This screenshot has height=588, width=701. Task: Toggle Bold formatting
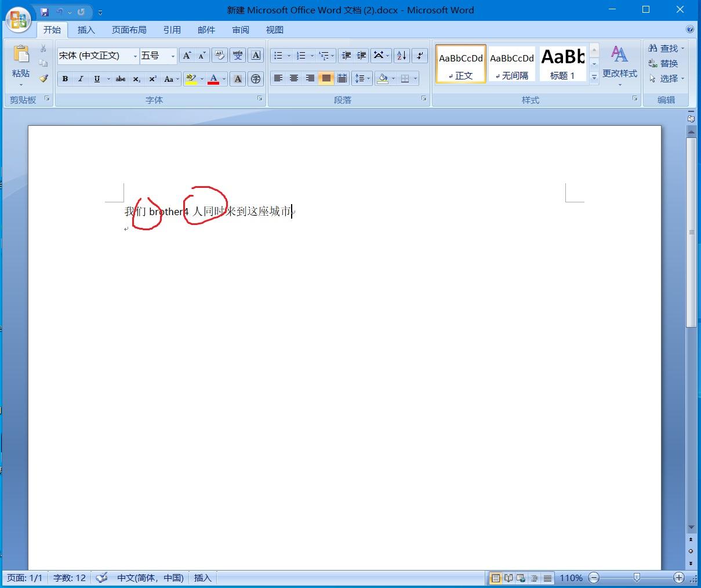65,79
